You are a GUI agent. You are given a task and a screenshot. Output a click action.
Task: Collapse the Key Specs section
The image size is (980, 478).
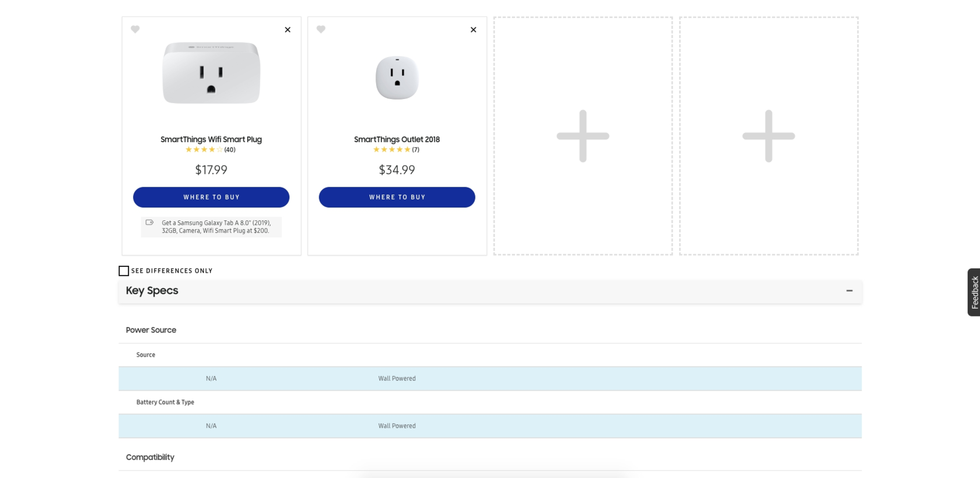coord(849,290)
